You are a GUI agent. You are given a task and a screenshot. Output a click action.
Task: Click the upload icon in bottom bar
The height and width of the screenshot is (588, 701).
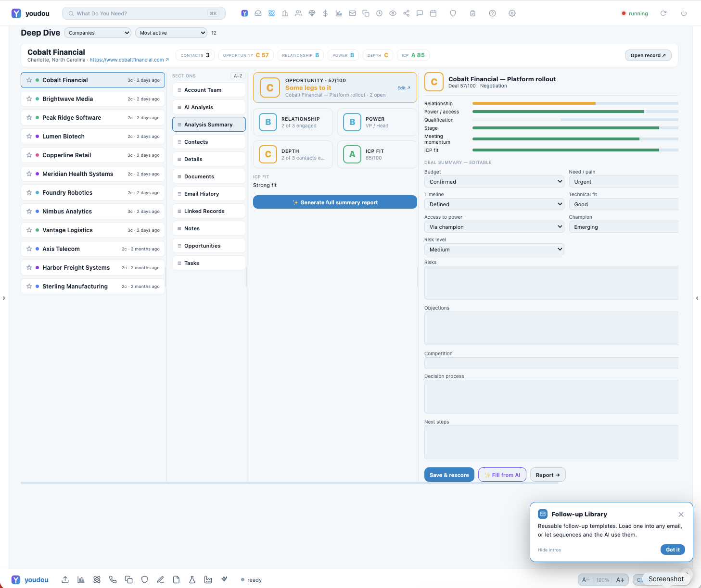65,580
